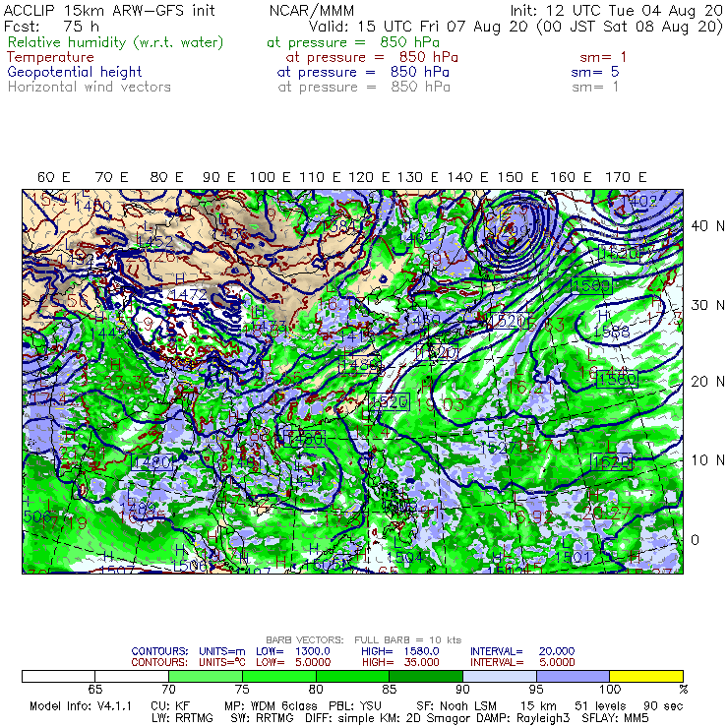Viewport: 728px width, 728px height.
Task: Click the light green 70-75 colorbar segment
Action: 206,676
